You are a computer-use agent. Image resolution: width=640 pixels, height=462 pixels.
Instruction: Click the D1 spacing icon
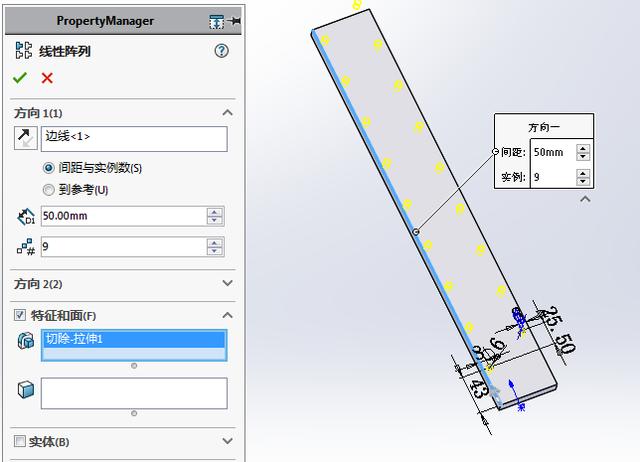26,216
